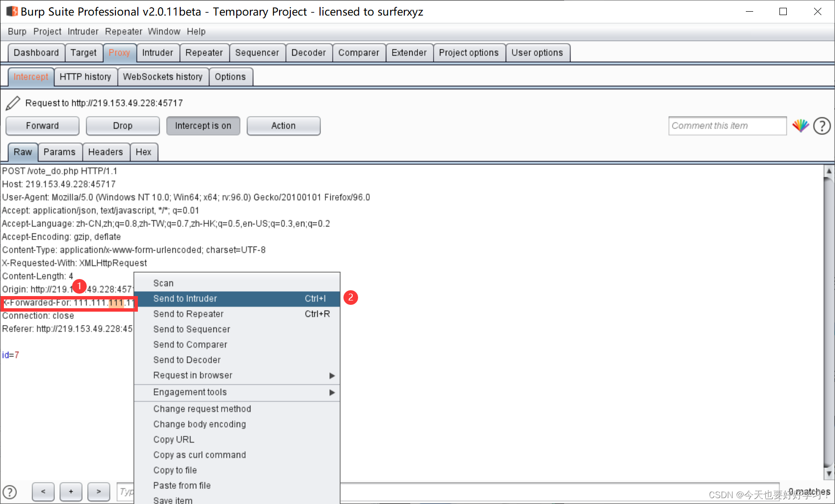
Task: Switch to the Dashboard tab
Action: click(36, 53)
